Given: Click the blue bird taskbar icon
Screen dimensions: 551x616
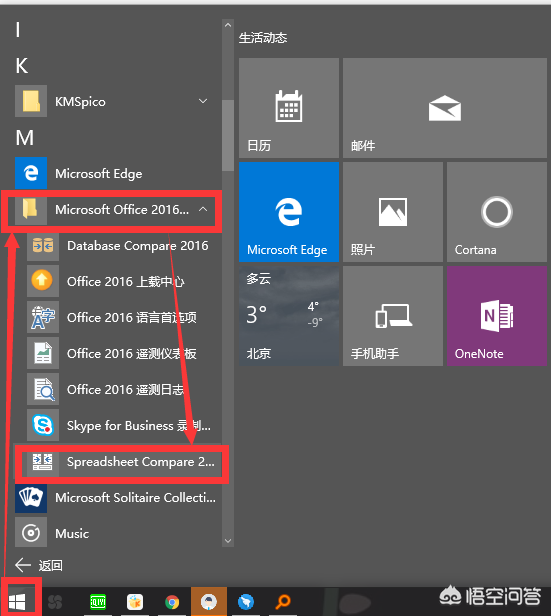Looking at the screenshot, I should (246, 601).
